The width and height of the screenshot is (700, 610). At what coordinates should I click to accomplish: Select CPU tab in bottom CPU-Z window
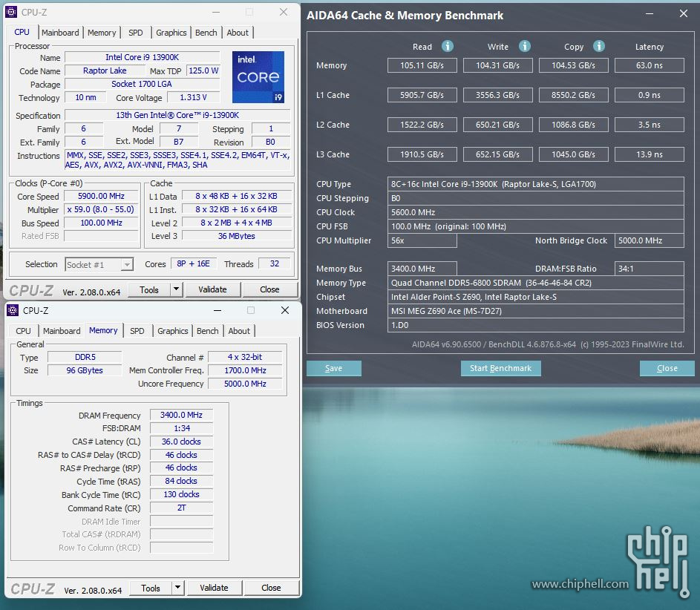click(x=23, y=331)
